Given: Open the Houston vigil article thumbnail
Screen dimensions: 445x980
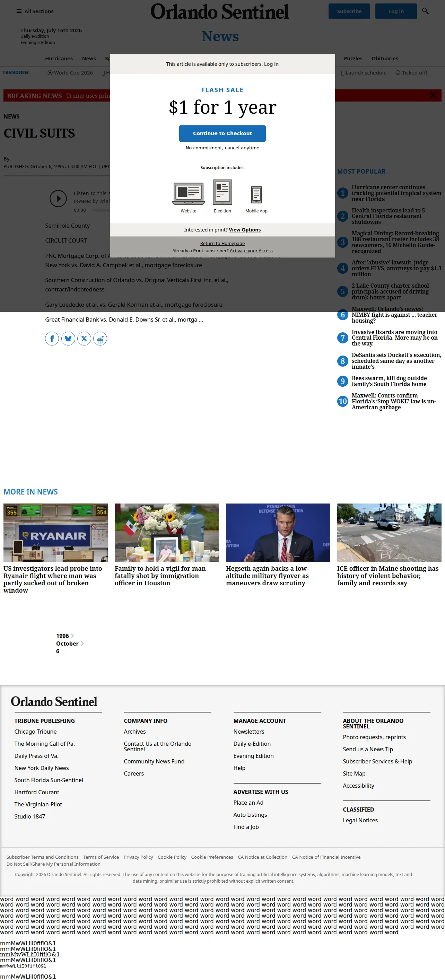Looking at the screenshot, I should coord(167,533).
